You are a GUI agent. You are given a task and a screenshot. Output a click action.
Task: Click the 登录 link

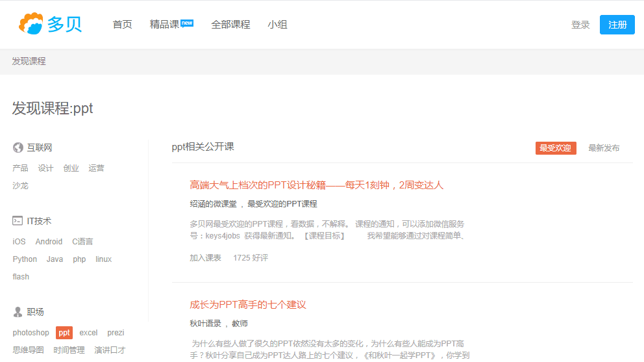580,25
